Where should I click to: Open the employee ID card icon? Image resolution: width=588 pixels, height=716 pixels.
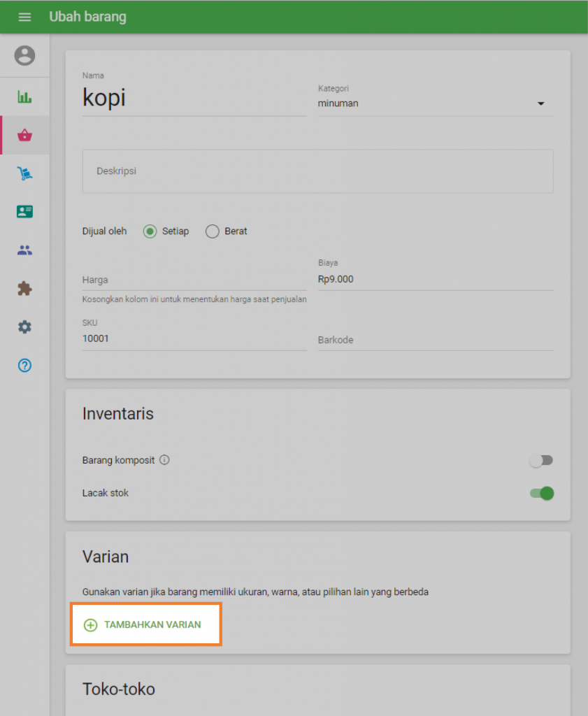tap(24, 211)
